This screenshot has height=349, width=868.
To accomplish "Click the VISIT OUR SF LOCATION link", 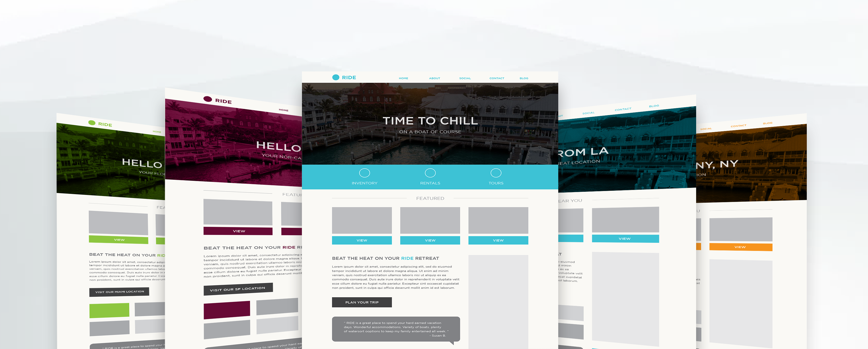I will click(238, 288).
